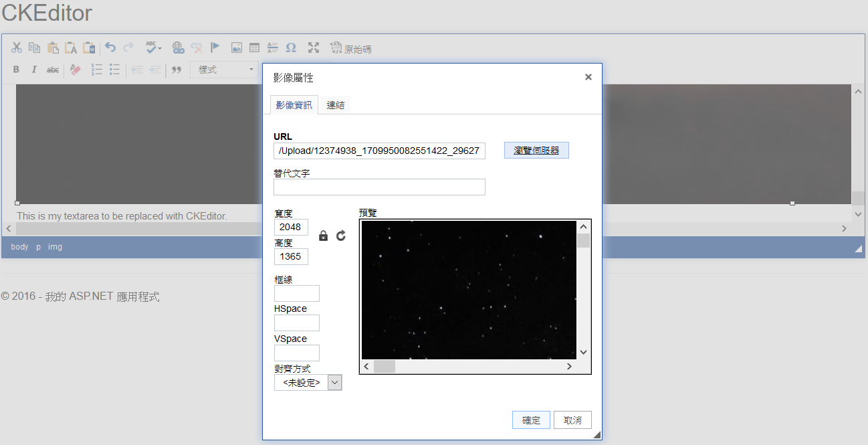
Task: Toggle Strikethrough formatting
Action: point(52,70)
